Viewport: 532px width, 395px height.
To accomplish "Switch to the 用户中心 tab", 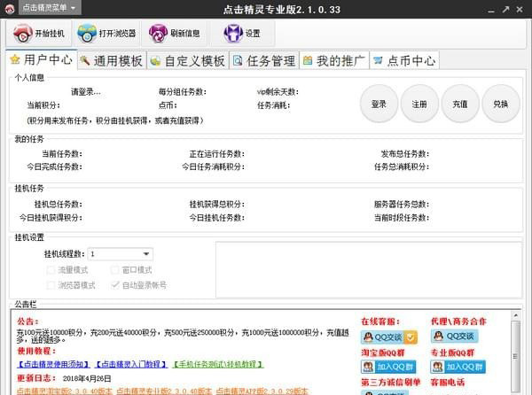I will [42, 60].
